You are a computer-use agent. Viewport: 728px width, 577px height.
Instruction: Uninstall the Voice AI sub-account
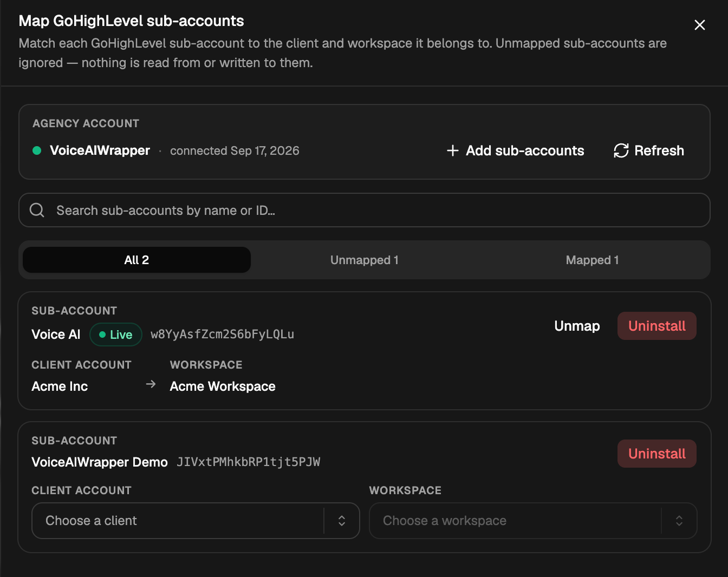(657, 326)
